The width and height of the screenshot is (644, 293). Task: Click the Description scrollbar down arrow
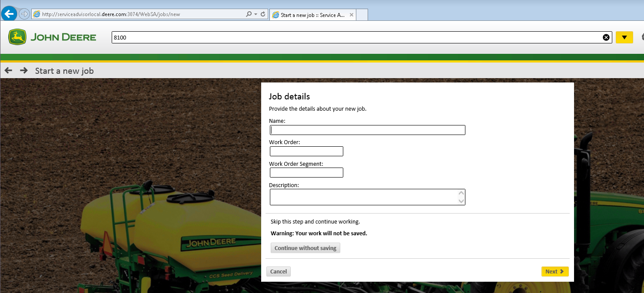(461, 201)
